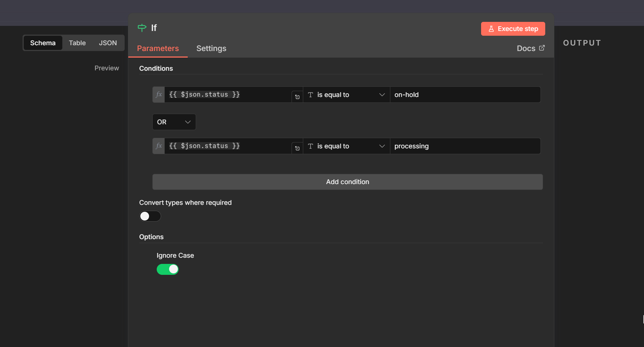Screen dimensions: 644x347
Task: Click string type icon in first operator
Action: tap(311, 95)
